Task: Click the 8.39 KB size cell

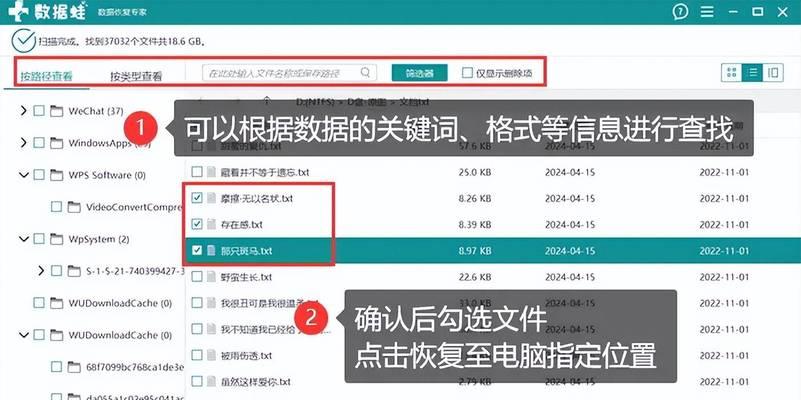Action: [475, 224]
